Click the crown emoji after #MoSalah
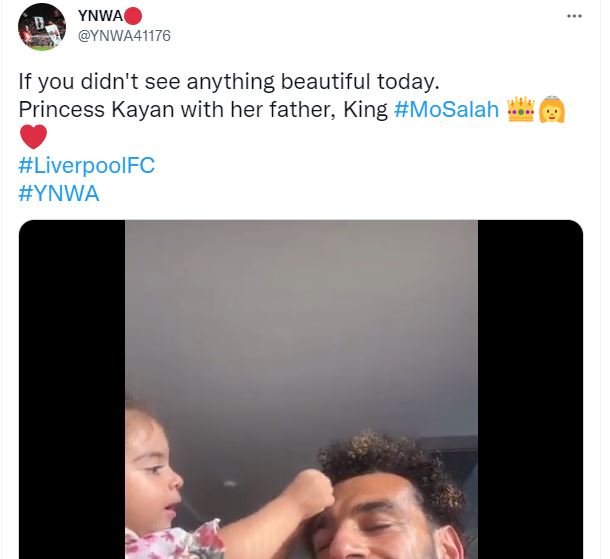610x559 pixels. 521,110
